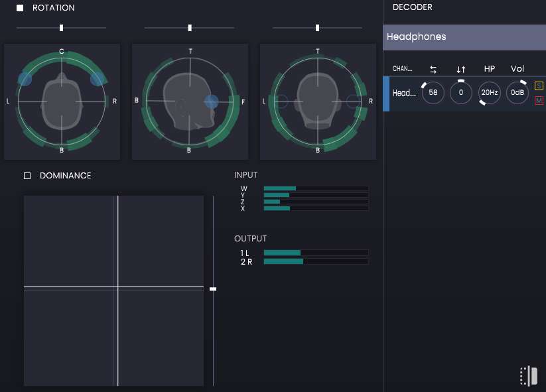Click the side-view head rotation display
The width and height of the screenshot is (546, 392).
click(x=190, y=101)
